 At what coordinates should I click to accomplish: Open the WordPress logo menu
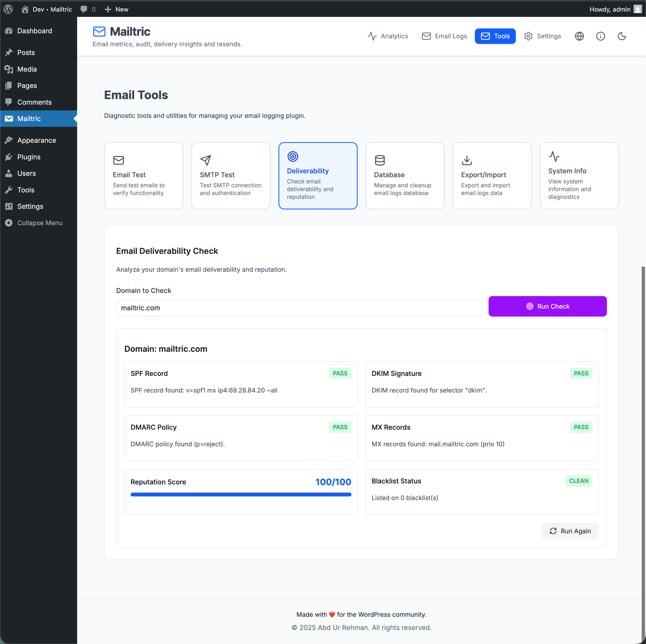coord(8,9)
